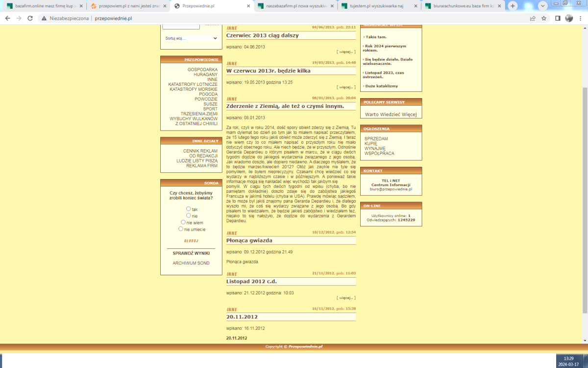Open a new browser tab with plus icon
The height and width of the screenshot is (368, 588).
(513, 6)
